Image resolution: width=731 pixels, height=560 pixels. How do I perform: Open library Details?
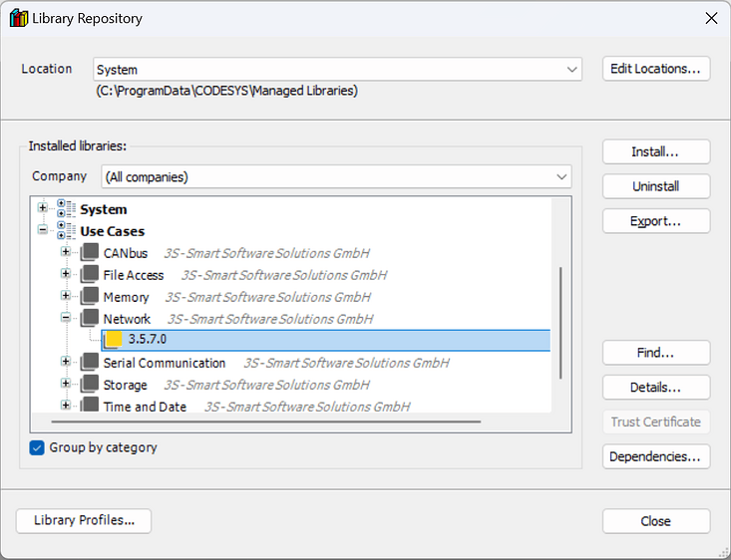pos(656,388)
